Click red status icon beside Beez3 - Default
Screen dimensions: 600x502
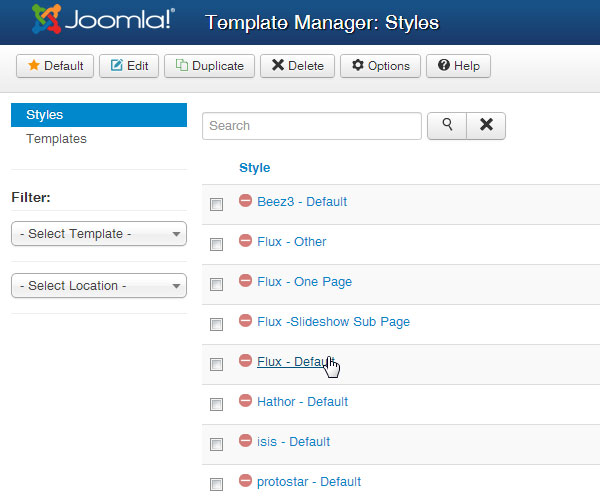(x=245, y=200)
